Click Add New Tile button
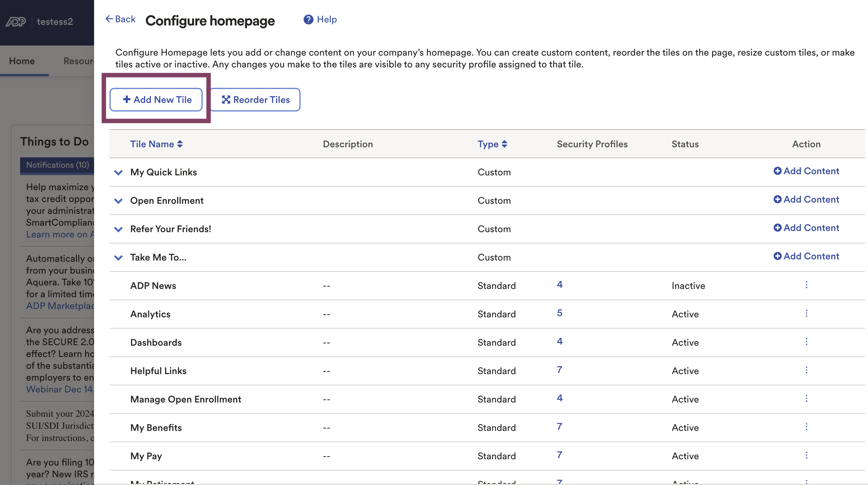The height and width of the screenshot is (485, 868). 156,100
